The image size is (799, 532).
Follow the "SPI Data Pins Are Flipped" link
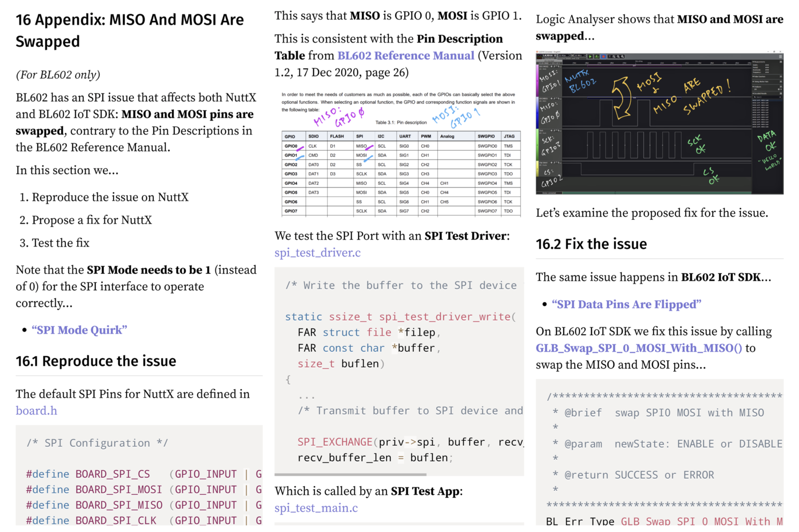(626, 304)
